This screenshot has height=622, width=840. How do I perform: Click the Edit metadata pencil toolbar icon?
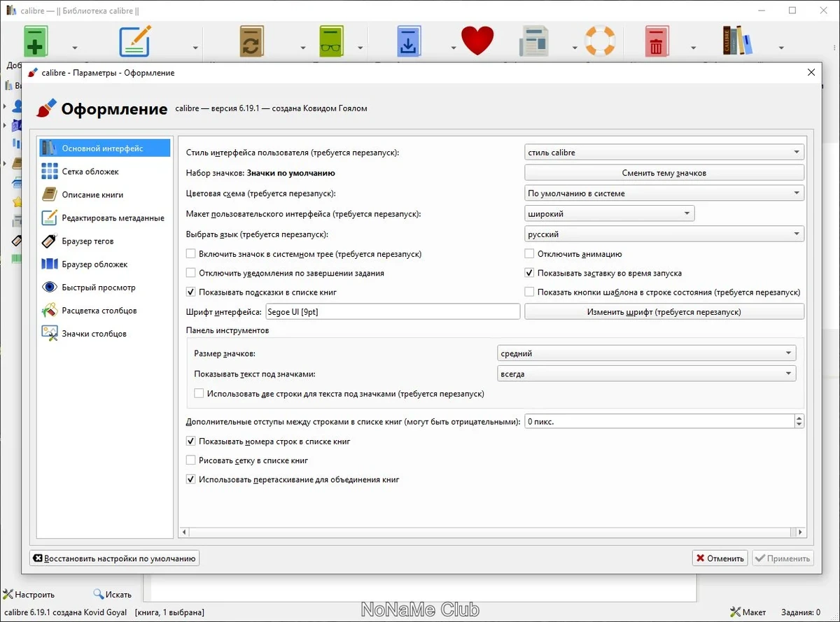coord(135,42)
